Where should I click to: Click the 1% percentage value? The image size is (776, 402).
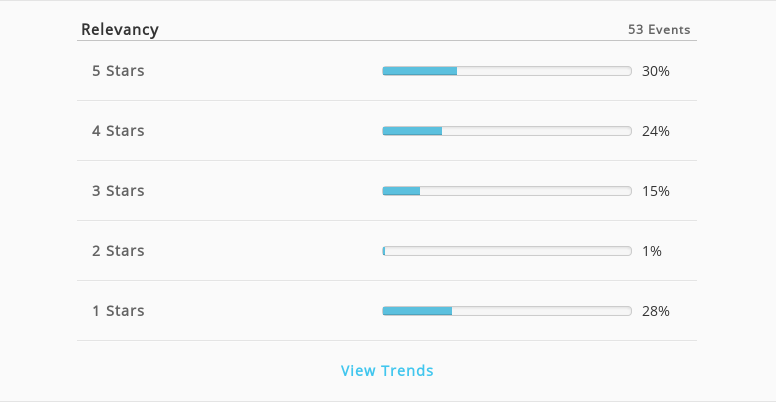[652, 251]
